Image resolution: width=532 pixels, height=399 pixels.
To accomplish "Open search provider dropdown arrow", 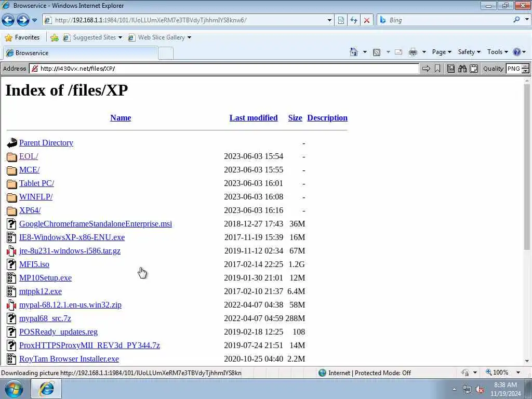I will coord(527,20).
